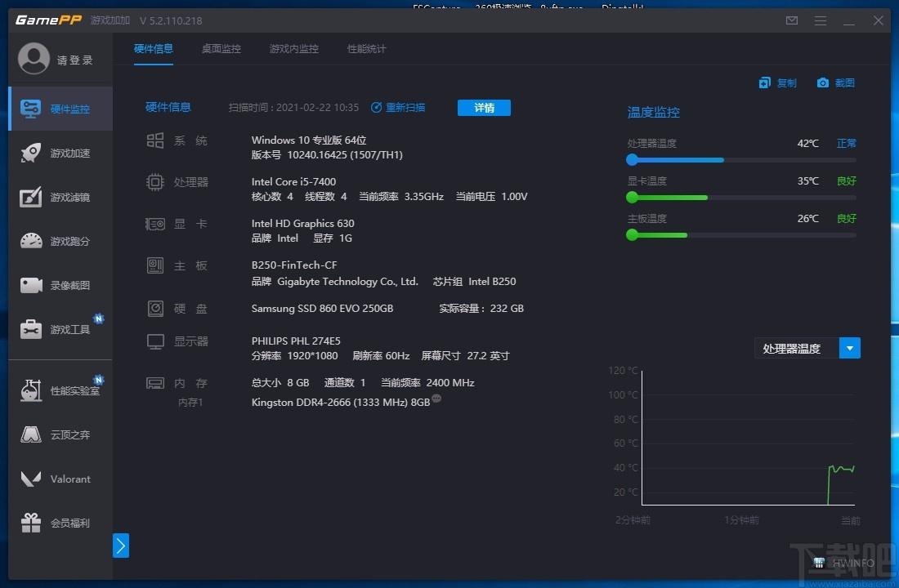Click Kingston DDR4-2666 memory text
This screenshot has height=588, width=899.
coord(341,403)
